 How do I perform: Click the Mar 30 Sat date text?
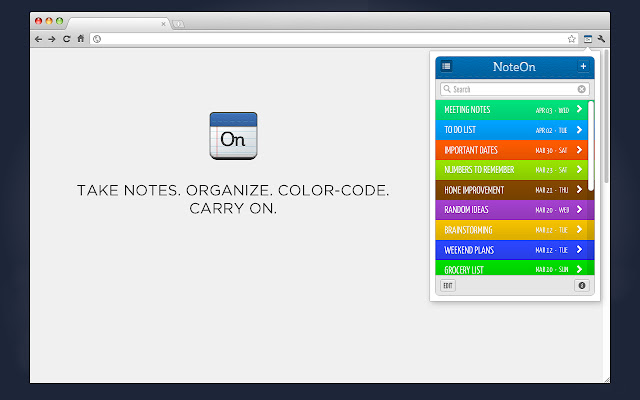(x=551, y=150)
